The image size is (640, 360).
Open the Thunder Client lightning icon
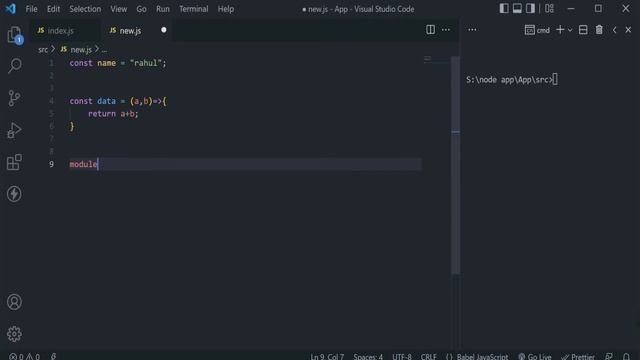pyautogui.click(x=14, y=194)
